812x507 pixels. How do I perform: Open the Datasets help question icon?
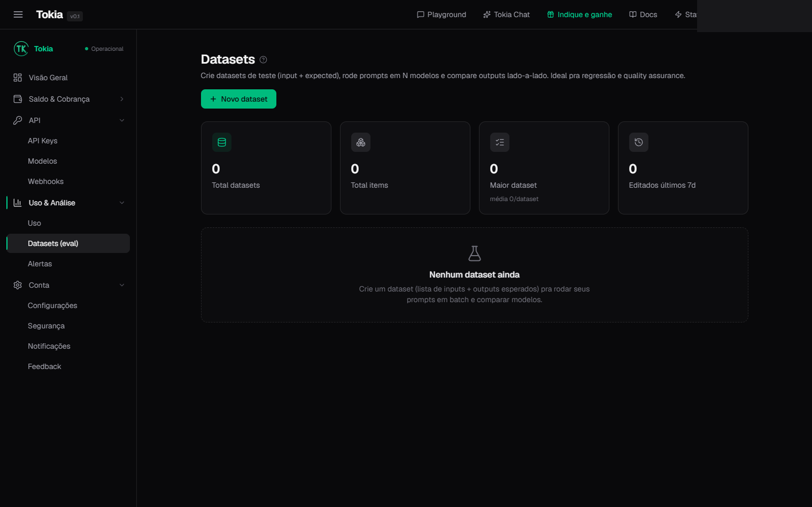click(x=263, y=60)
